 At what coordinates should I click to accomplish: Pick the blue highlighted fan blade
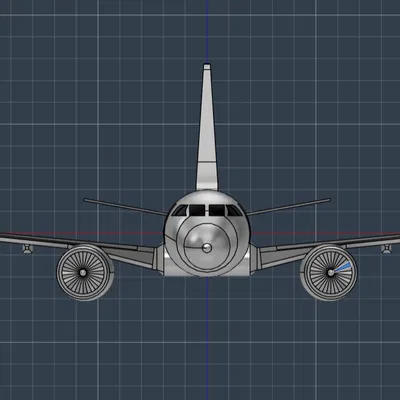(x=343, y=267)
